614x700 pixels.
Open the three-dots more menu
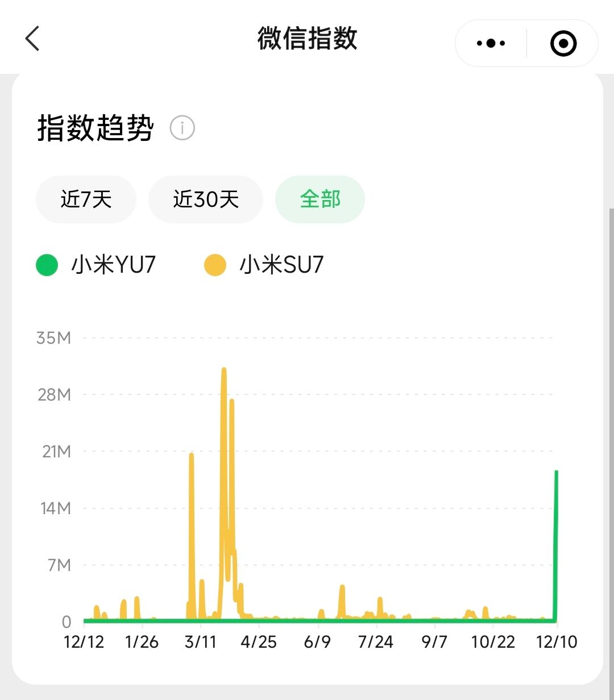pyautogui.click(x=491, y=43)
